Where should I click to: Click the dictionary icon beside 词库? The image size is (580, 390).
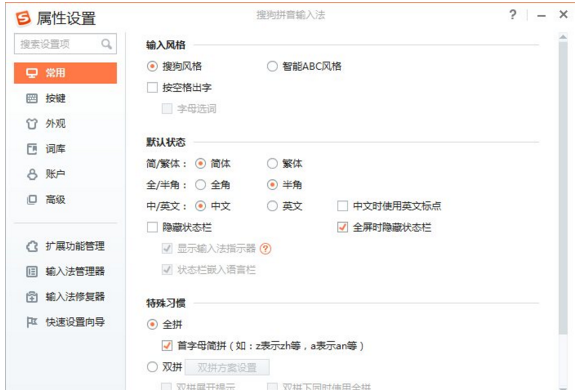(32, 149)
